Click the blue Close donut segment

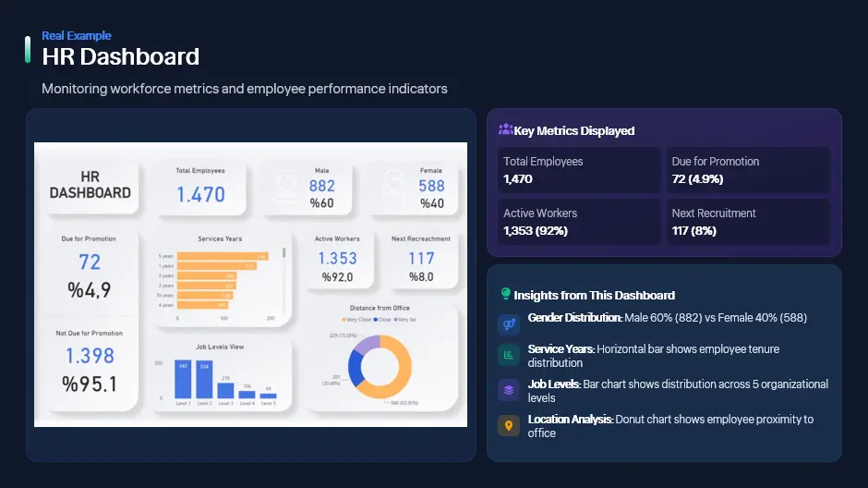(355, 367)
